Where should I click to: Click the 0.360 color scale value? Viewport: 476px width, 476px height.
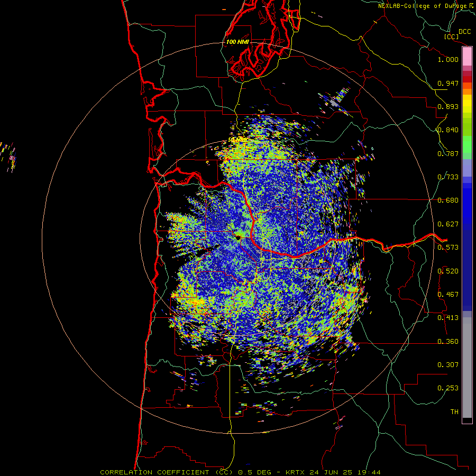(x=448, y=342)
